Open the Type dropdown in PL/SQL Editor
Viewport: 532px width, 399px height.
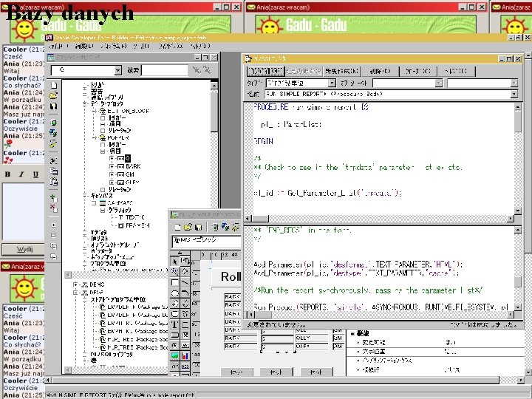point(332,83)
